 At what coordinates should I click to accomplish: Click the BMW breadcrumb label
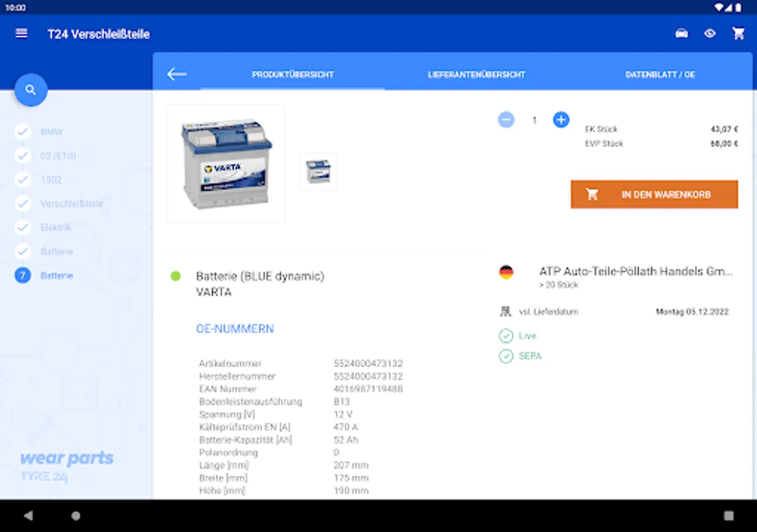click(x=51, y=132)
